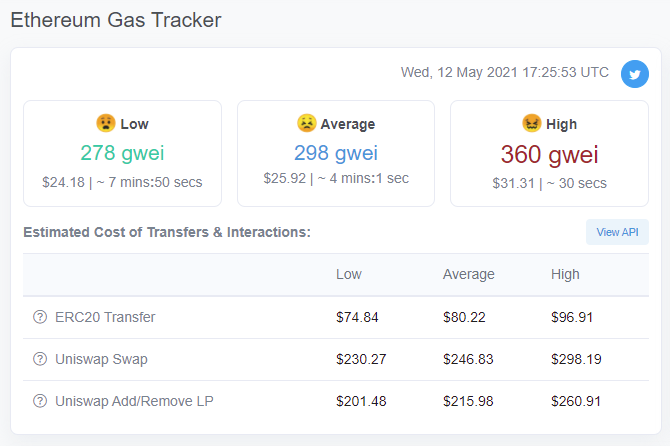Screen dimensions: 670x446
Task: Click the help icon beside Uniswap Add/Remove LP
Action: pyautogui.click(x=40, y=401)
